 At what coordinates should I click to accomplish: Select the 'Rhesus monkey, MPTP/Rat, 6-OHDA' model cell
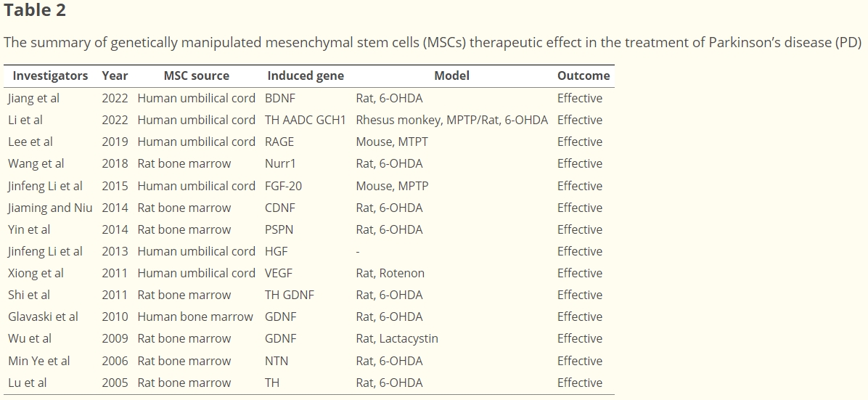point(451,120)
